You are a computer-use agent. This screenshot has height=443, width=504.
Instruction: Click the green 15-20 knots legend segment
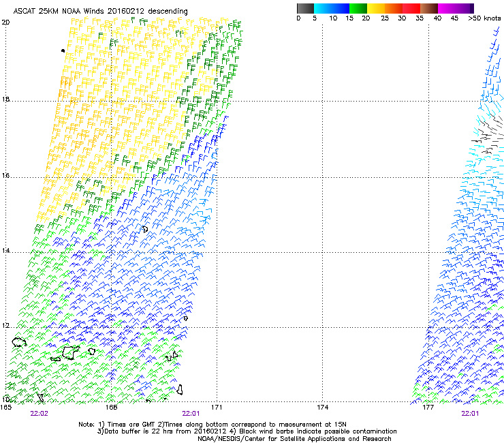click(358, 8)
